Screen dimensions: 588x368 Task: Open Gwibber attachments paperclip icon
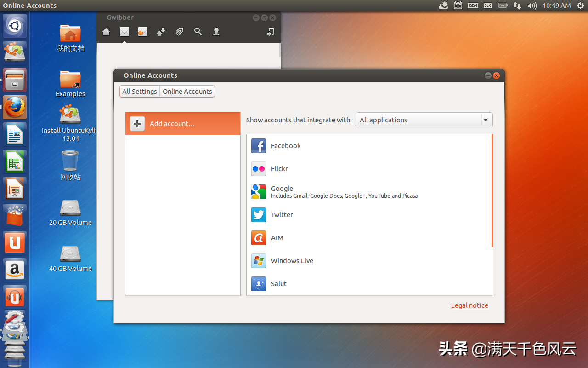[x=180, y=32]
